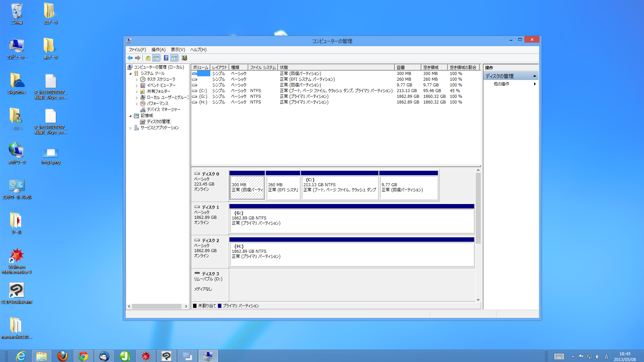The image size is (644, 362).
Task: Click the Forward arrow in toolbar
Action: [138, 58]
